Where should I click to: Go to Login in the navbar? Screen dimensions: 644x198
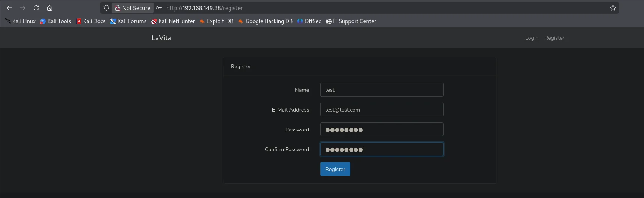click(532, 38)
